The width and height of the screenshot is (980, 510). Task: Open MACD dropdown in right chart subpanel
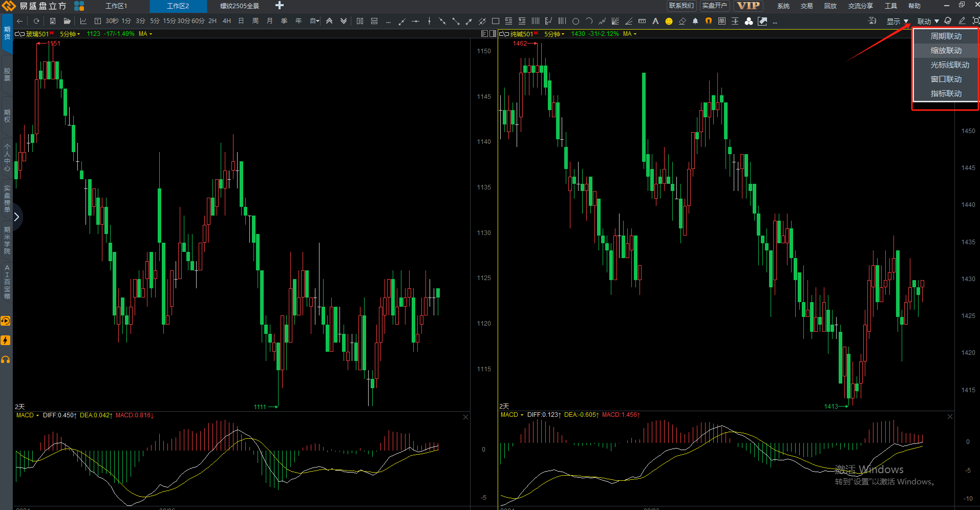pyautogui.click(x=512, y=415)
